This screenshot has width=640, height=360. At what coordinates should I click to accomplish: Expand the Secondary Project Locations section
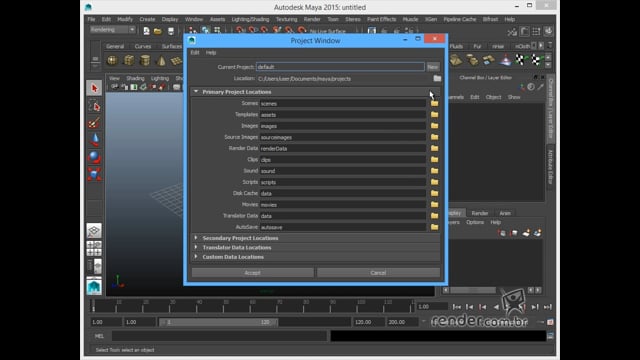point(196,238)
